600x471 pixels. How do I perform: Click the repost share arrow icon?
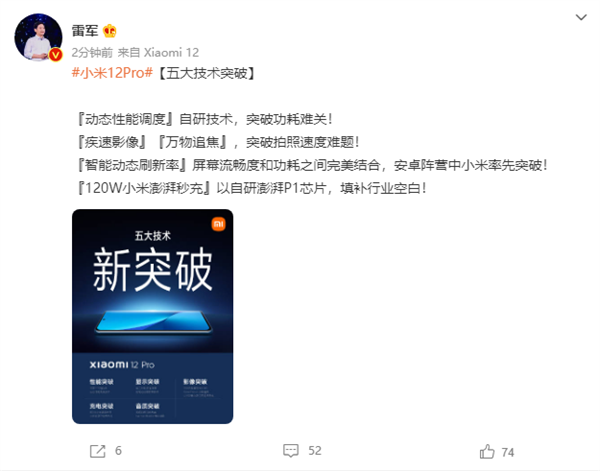(x=98, y=451)
